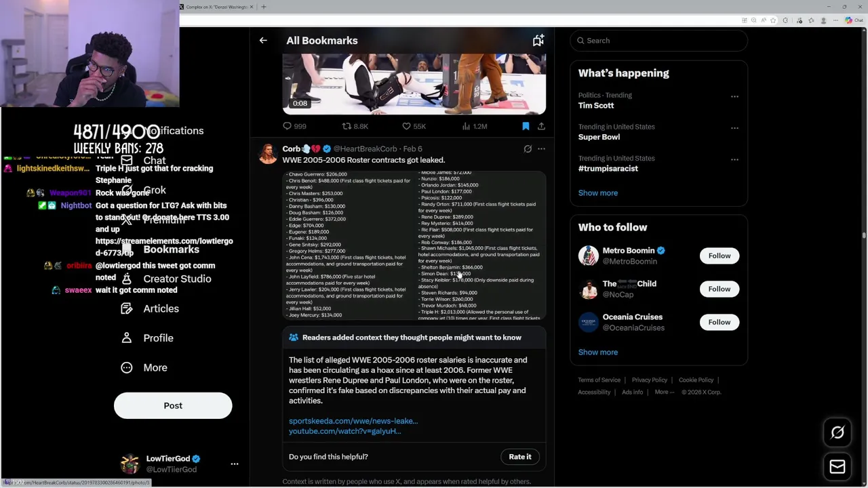This screenshot has width=868, height=488.
Task: Open Profile in the sidebar
Action: point(147,338)
